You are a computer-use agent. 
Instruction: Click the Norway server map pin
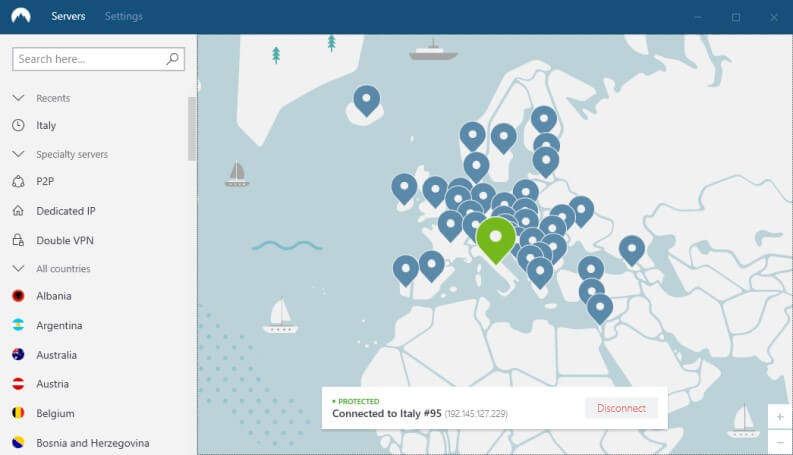click(x=472, y=135)
